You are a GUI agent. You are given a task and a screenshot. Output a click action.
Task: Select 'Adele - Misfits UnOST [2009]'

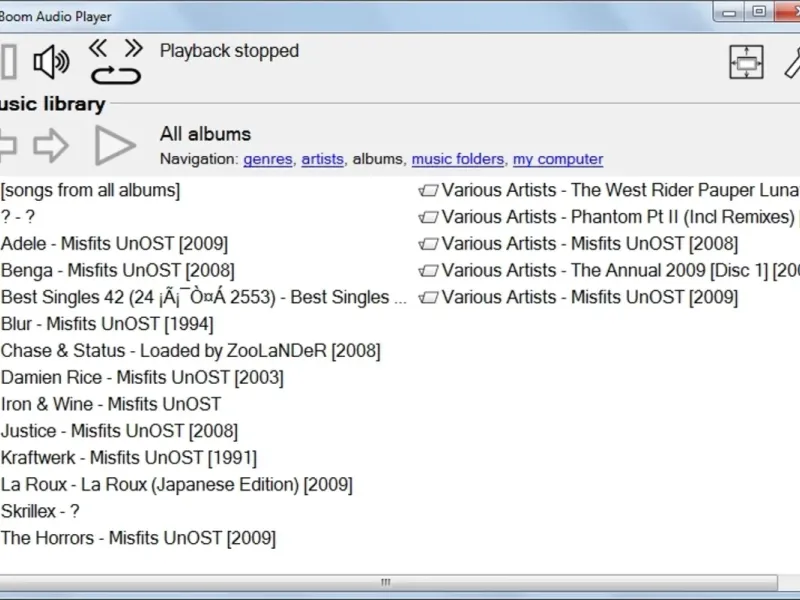click(114, 244)
